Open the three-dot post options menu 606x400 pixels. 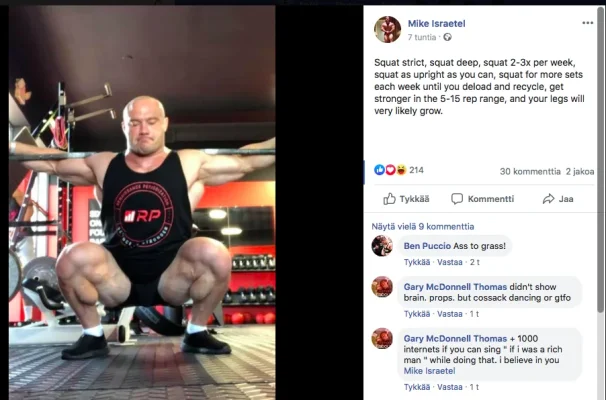point(587,23)
